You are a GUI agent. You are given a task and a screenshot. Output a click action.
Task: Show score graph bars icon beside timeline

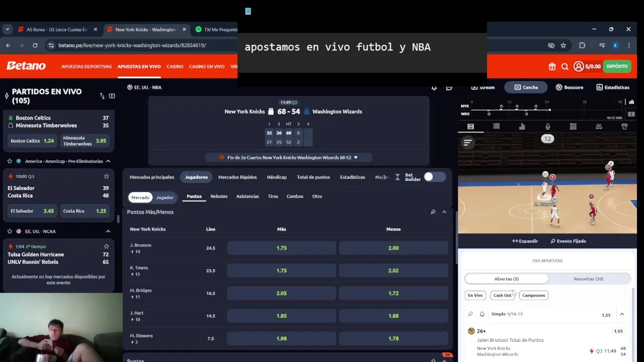pos(631,102)
